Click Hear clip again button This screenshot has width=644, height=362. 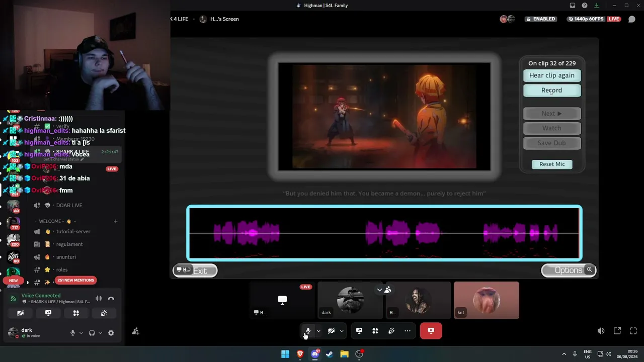coord(552,75)
